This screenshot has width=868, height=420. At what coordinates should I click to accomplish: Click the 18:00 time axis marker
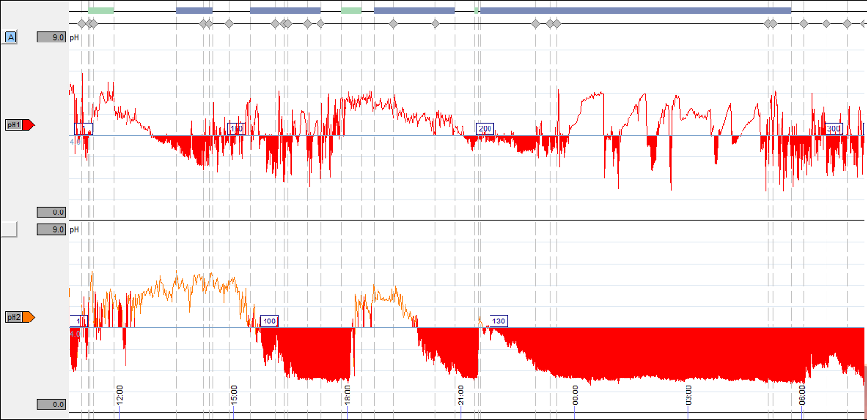point(347,395)
